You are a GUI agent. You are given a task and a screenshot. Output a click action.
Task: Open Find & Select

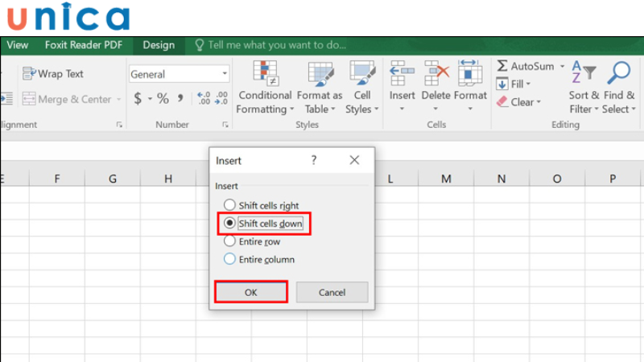tap(619, 88)
